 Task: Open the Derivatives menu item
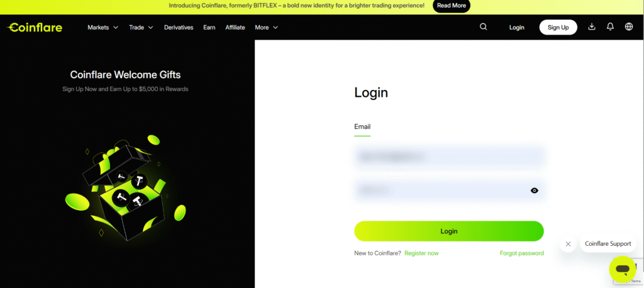pyautogui.click(x=179, y=28)
